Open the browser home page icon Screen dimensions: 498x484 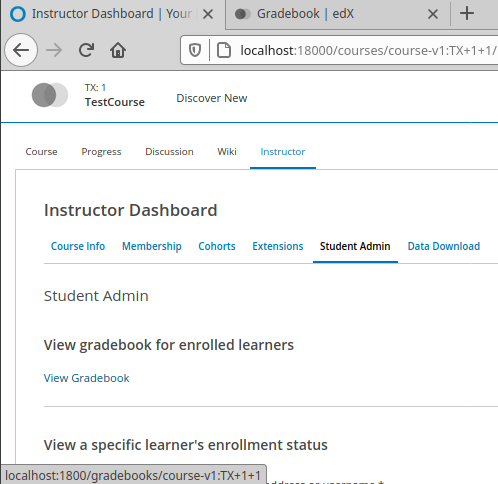pyautogui.click(x=118, y=50)
